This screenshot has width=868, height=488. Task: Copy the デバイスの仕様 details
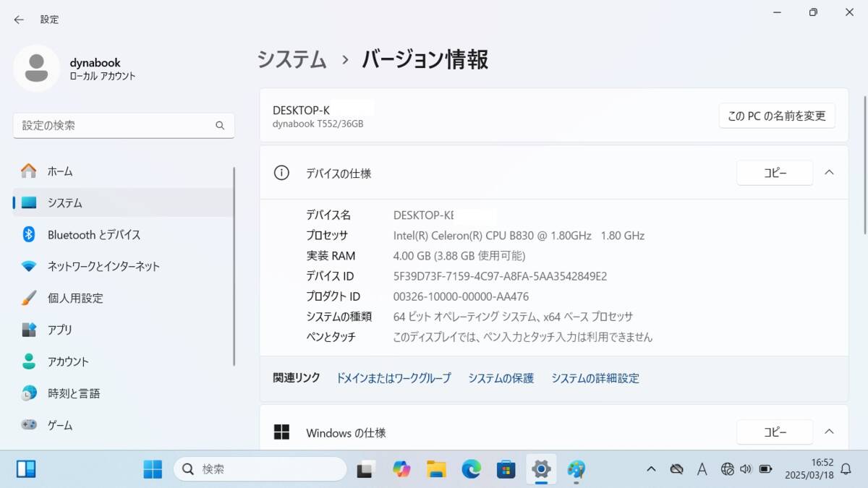[x=774, y=173]
